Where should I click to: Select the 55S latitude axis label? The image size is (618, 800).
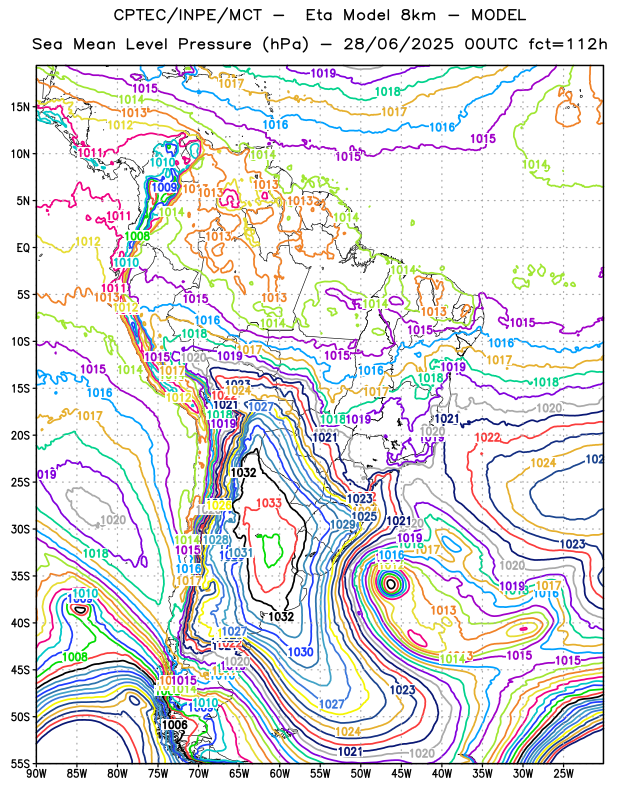pyautogui.click(x=20, y=764)
